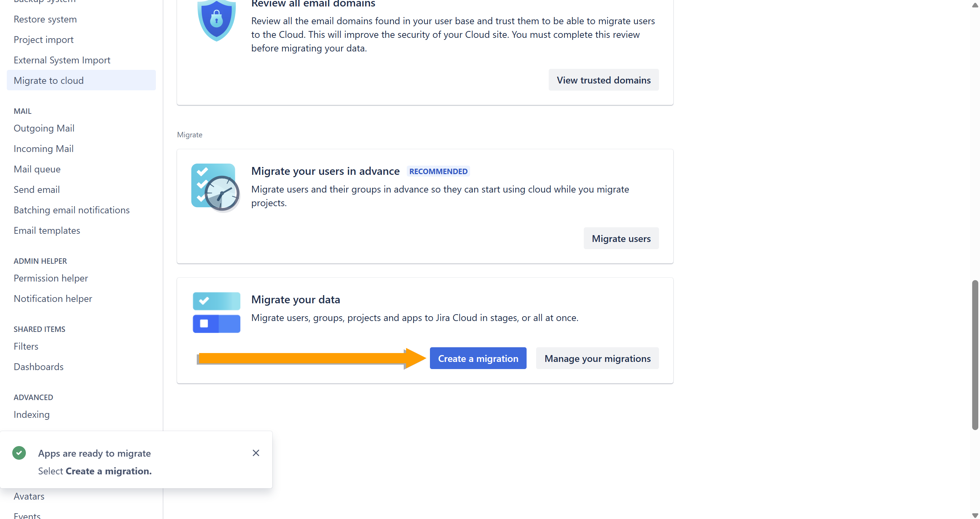Dismiss the Apps are ready notification
This screenshot has height=519, width=980.
click(x=256, y=453)
